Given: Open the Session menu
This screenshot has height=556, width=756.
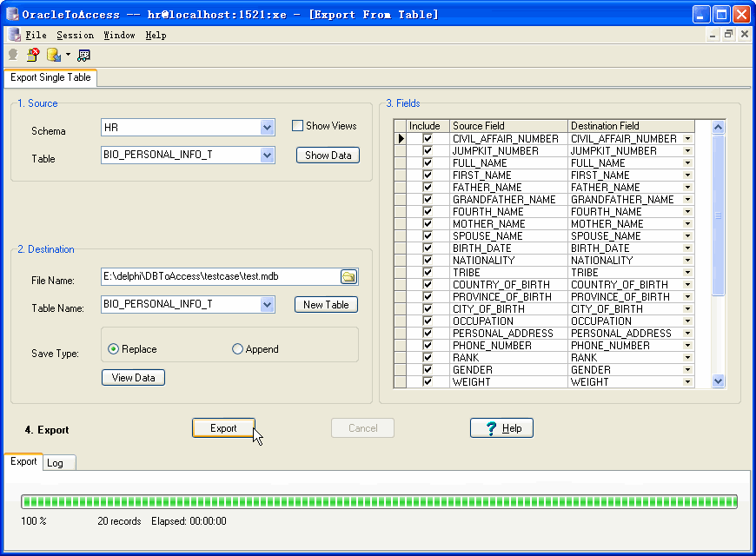Looking at the screenshot, I should click(x=76, y=35).
